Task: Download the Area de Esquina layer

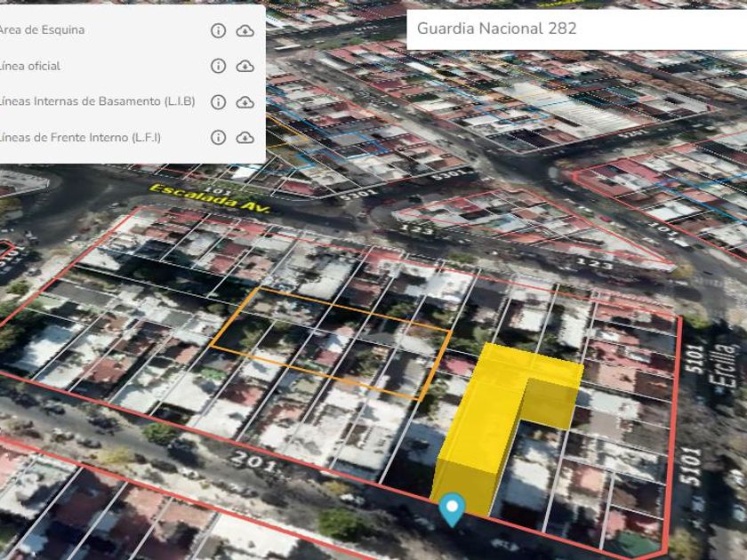Action: (x=245, y=30)
